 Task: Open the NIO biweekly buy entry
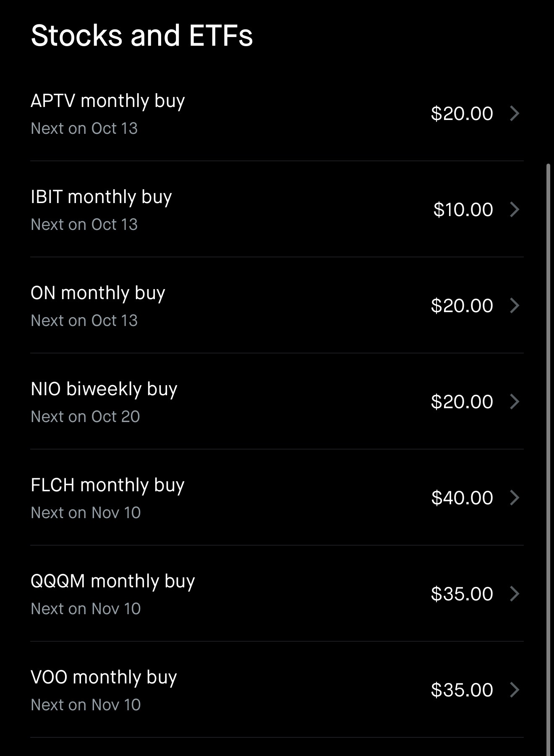pos(104,389)
